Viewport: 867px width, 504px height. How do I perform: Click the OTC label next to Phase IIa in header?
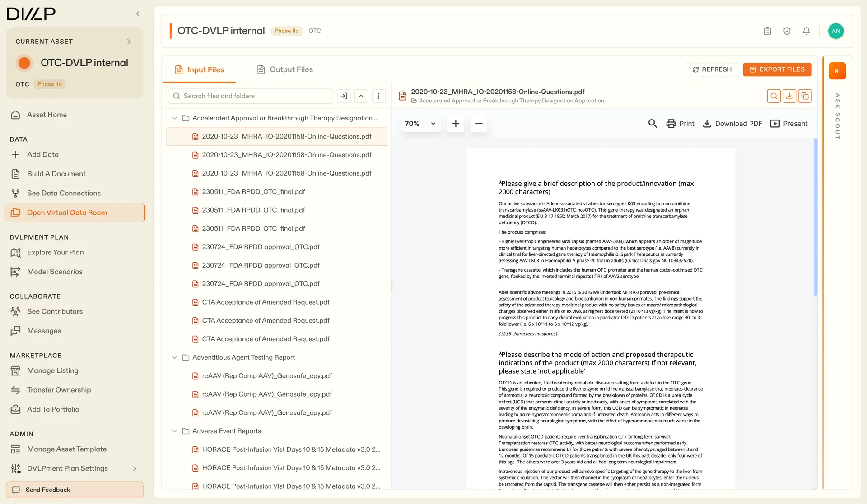[x=315, y=31]
